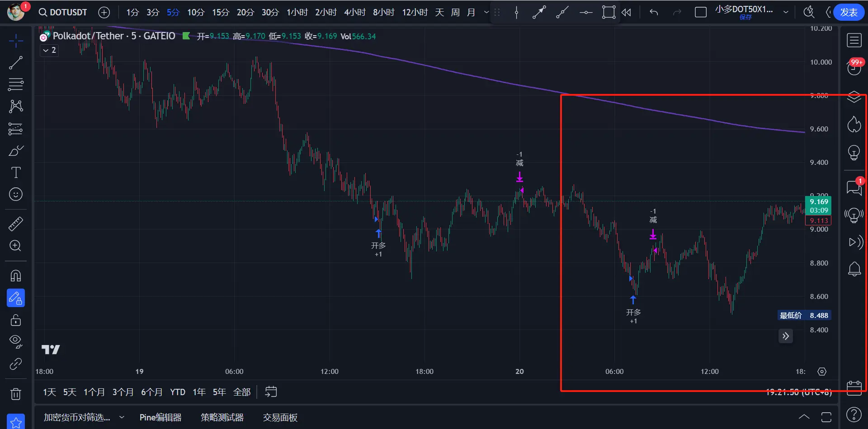This screenshot has width=868, height=429.
Task: Open the notifications bell panel
Action: [854, 270]
